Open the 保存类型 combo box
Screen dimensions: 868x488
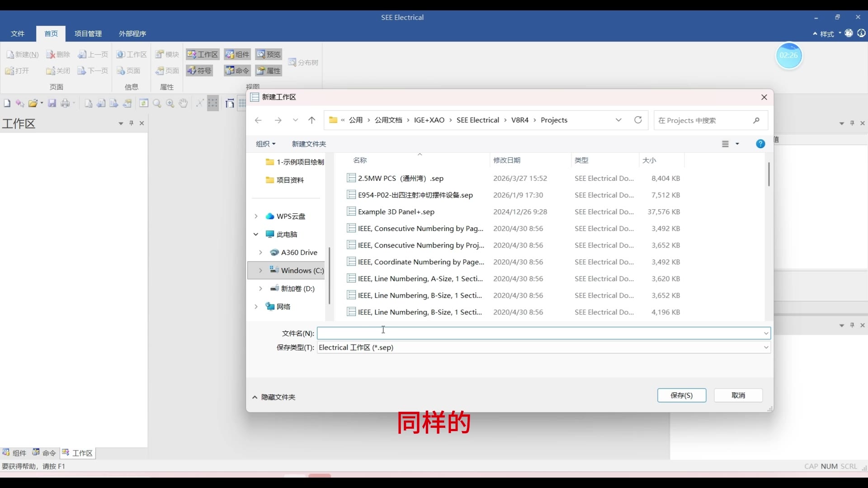pos(544,347)
